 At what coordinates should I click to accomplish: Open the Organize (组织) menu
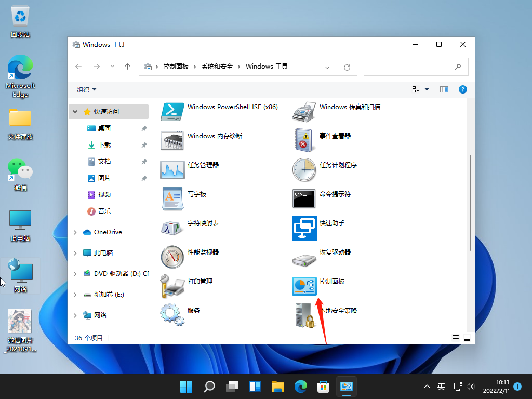86,89
